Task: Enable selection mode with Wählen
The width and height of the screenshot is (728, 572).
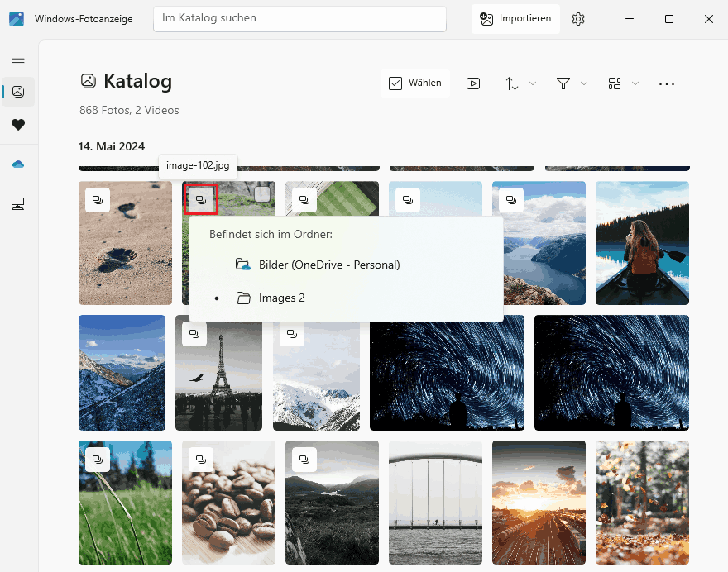Action: [x=415, y=83]
